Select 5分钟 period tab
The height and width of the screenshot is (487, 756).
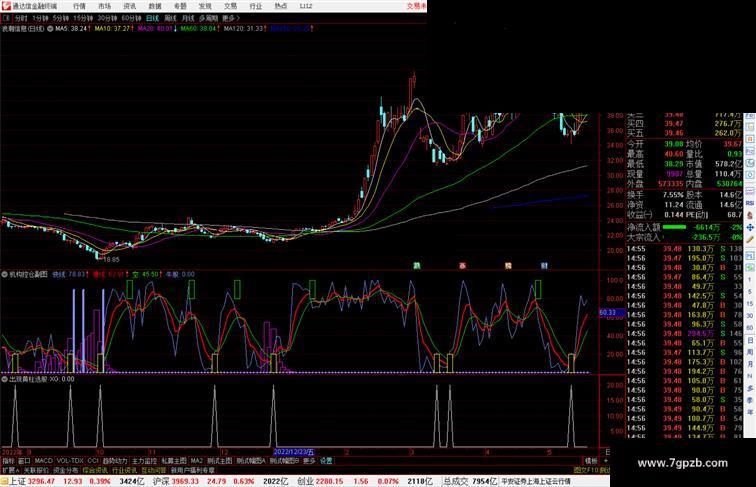[61, 18]
